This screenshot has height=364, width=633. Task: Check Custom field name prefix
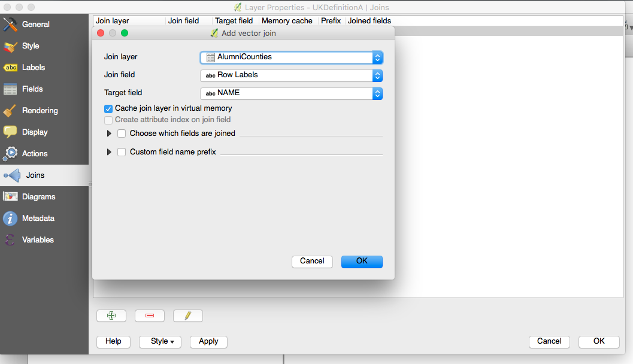click(x=122, y=151)
